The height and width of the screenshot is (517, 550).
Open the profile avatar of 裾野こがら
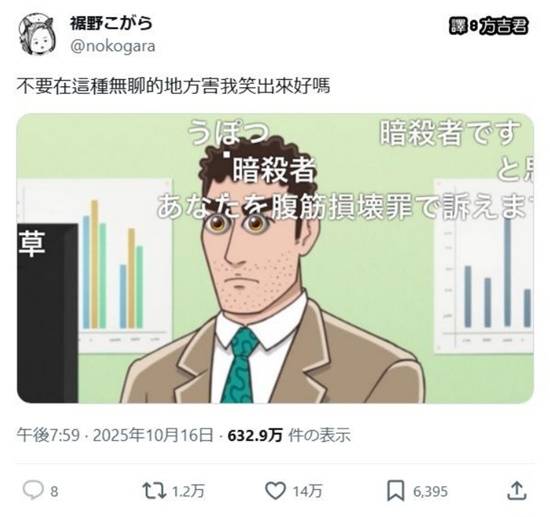[x=37, y=35]
